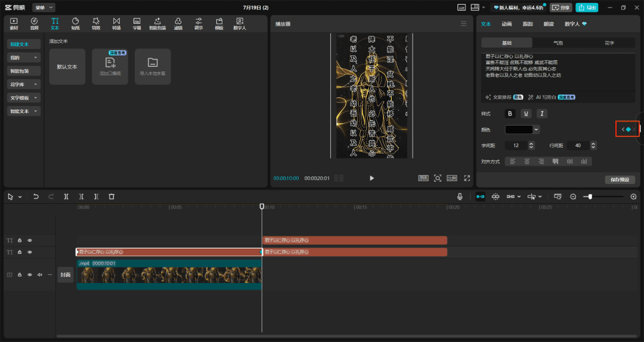Image resolution: width=644 pixels, height=342 pixels.
Task: Click the blue keyframe diamond icon
Action: click(628, 129)
